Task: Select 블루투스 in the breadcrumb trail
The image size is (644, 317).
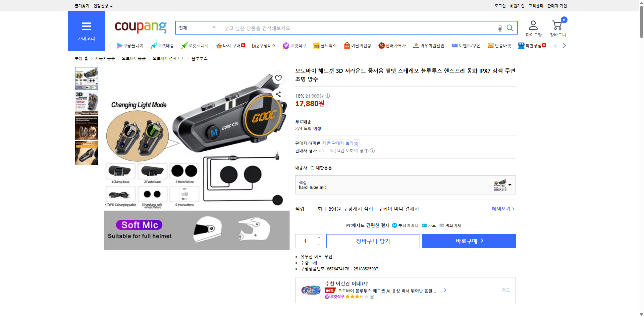Action: pyautogui.click(x=200, y=58)
